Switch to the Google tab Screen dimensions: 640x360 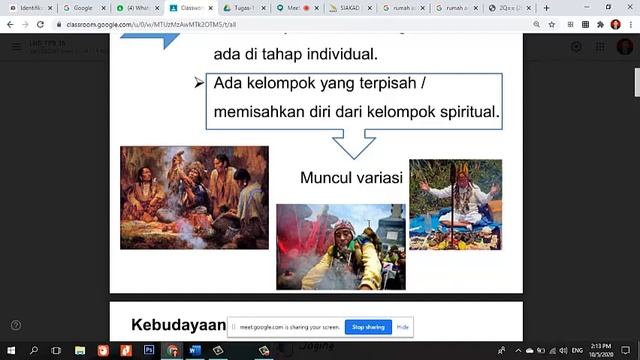pos(83,8)
